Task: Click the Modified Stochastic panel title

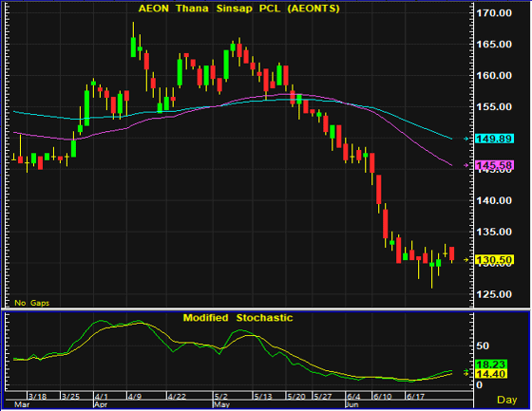Action: [x=237, y=318]
